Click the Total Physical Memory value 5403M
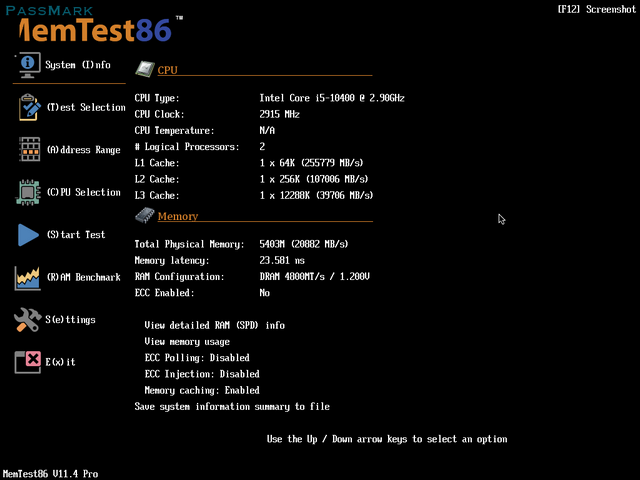 point(304,244)
